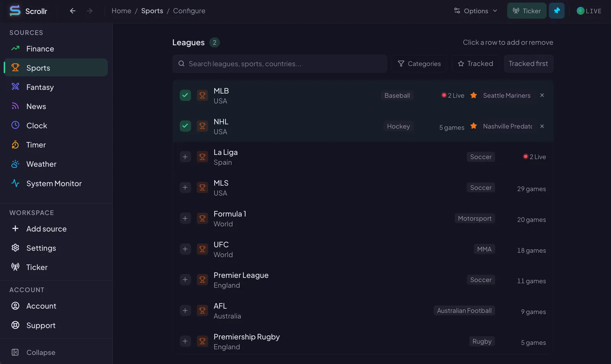Open the Categories filter
Image resolution: width=611 pixels, height=364 pixels.
[x=419, y=64]
